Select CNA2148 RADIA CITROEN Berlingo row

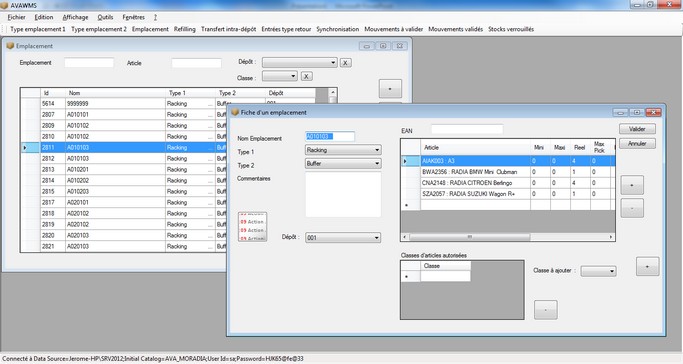508,183
